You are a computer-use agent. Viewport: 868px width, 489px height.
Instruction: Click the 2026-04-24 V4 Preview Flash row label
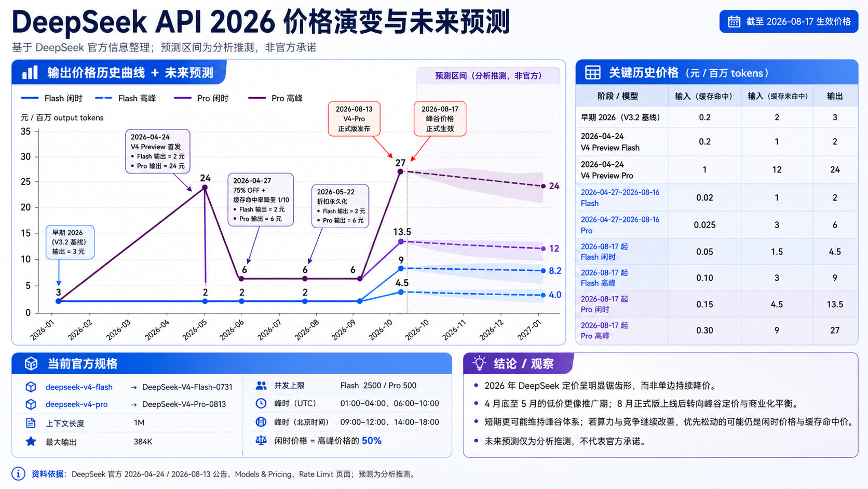[610, 142]
